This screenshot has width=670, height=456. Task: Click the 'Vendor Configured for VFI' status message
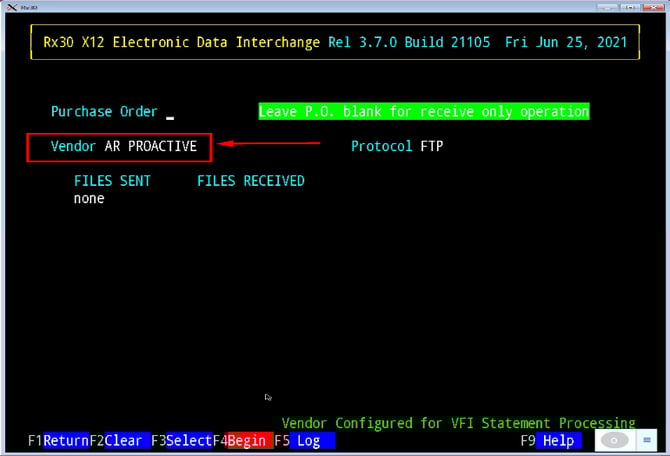tap(458, 423)
